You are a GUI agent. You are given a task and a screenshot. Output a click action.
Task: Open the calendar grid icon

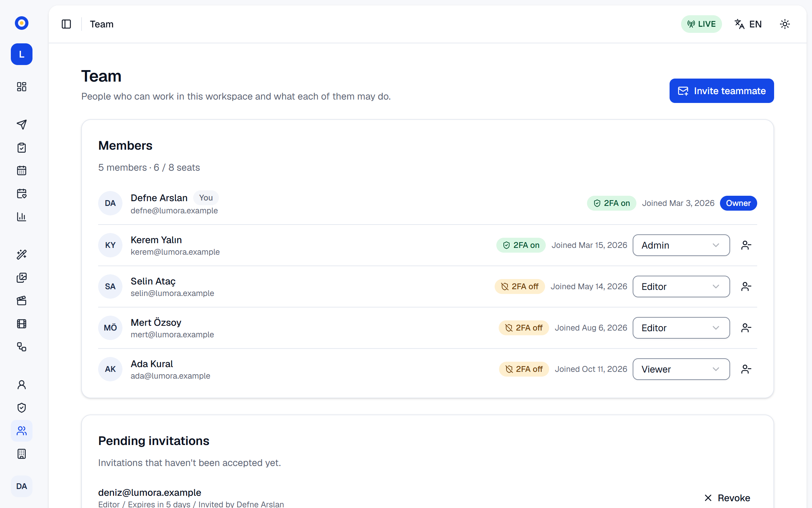pyautogui.click(x=22, y=171)
